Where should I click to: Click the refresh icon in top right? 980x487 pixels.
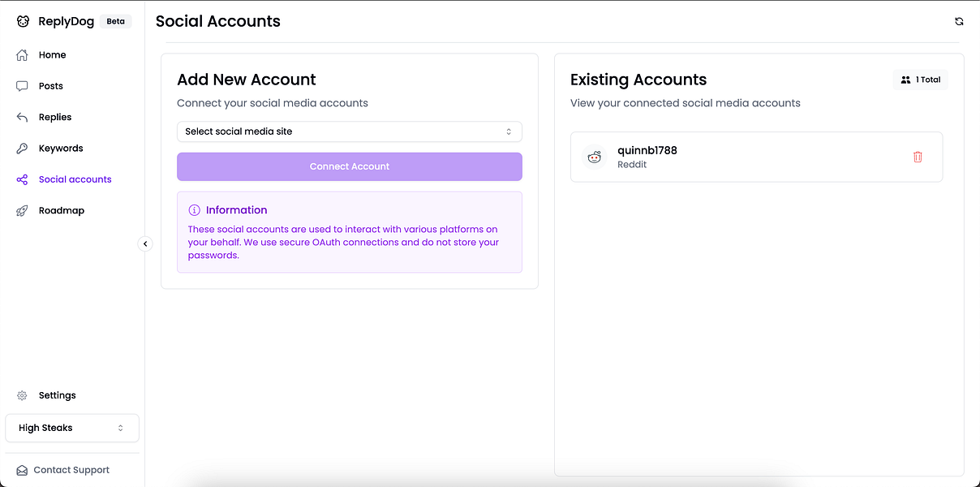959,22
